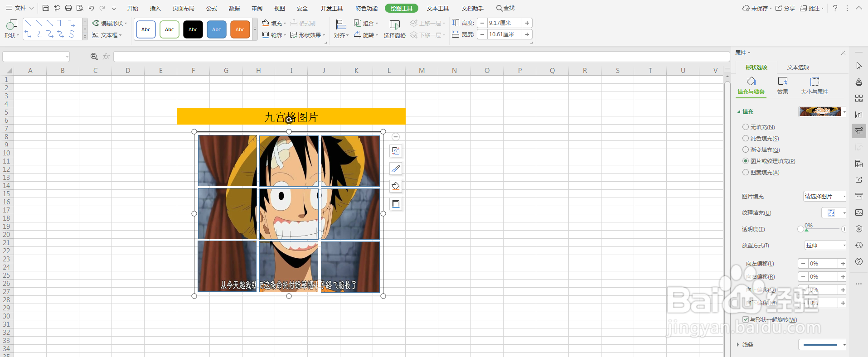The height and width of the screenshot is (357, 868).
Task: Click the chart icon in right sidebar
Action: coord(859,115)
